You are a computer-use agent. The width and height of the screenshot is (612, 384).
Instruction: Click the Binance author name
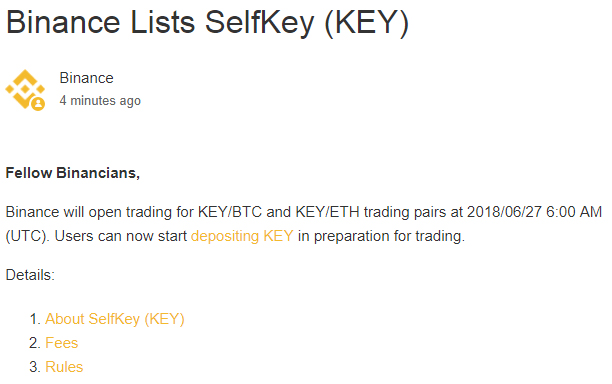[86, 78]
